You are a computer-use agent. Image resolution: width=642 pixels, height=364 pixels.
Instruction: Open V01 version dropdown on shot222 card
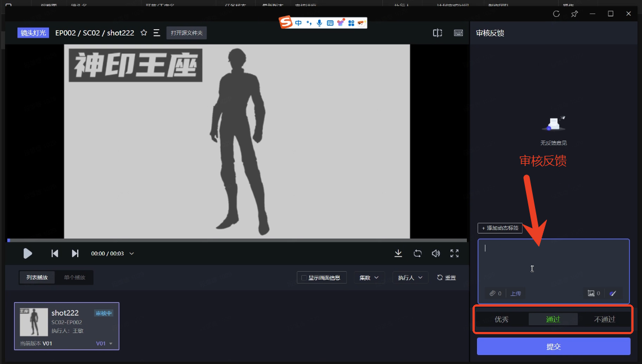tap(104, 344)
